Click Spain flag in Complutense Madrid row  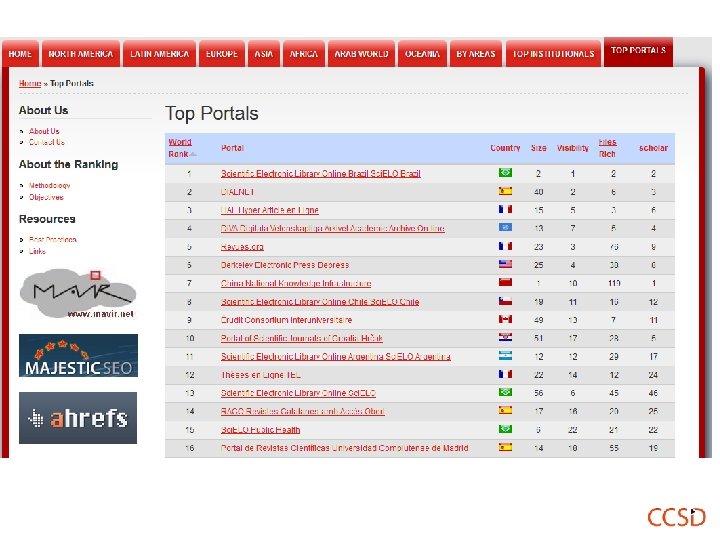coord(505,447)
